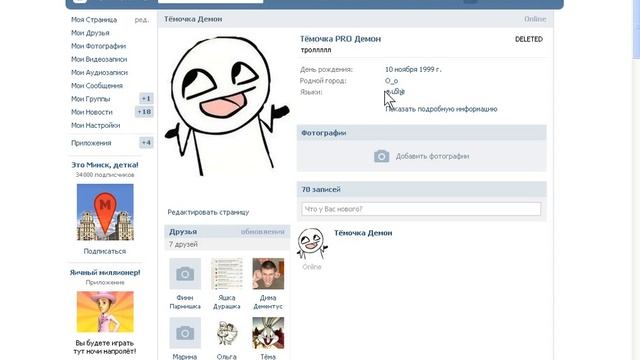Click Добавить фотографии link
Viewport: 640px width, 360px height.
(432, 156)
